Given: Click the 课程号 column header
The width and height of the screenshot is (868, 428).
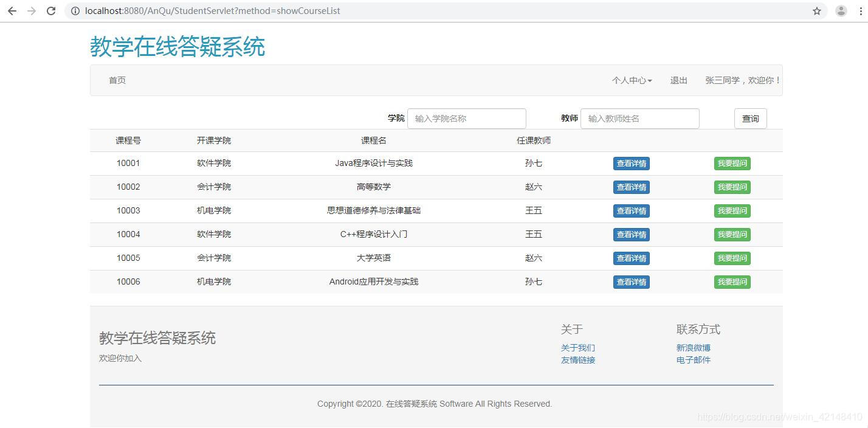Looking at the screenshot, I should click(128, 140).
